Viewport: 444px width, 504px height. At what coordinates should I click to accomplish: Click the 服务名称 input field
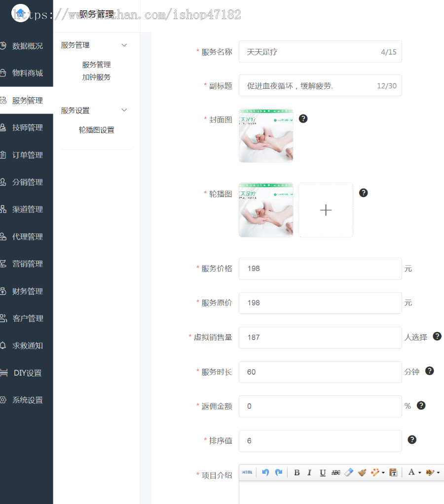coord(320,51)
